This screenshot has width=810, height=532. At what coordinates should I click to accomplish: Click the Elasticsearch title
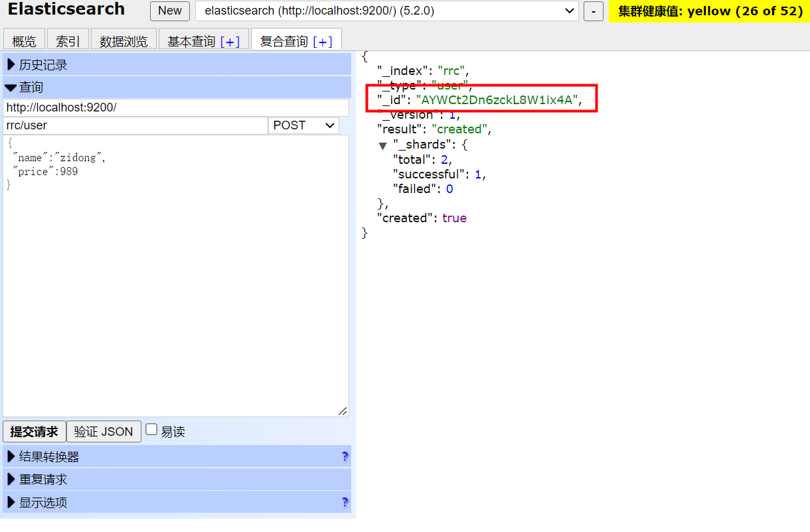click(66, 9)
